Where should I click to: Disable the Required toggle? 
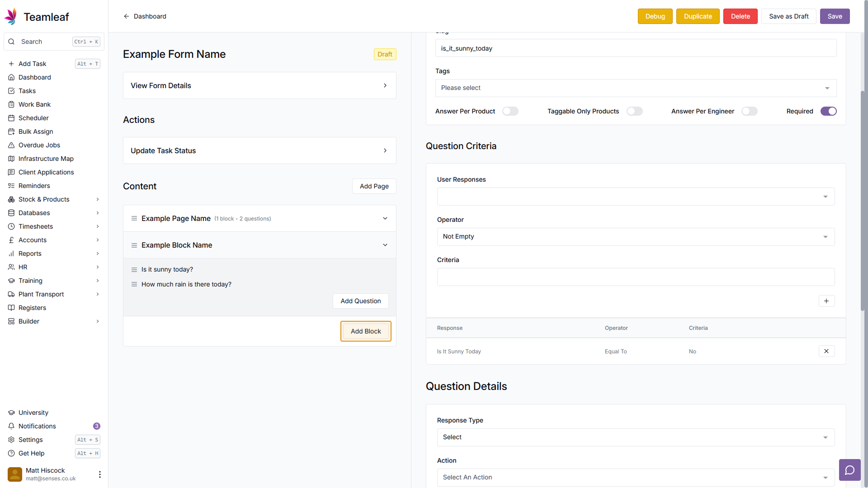828,111
